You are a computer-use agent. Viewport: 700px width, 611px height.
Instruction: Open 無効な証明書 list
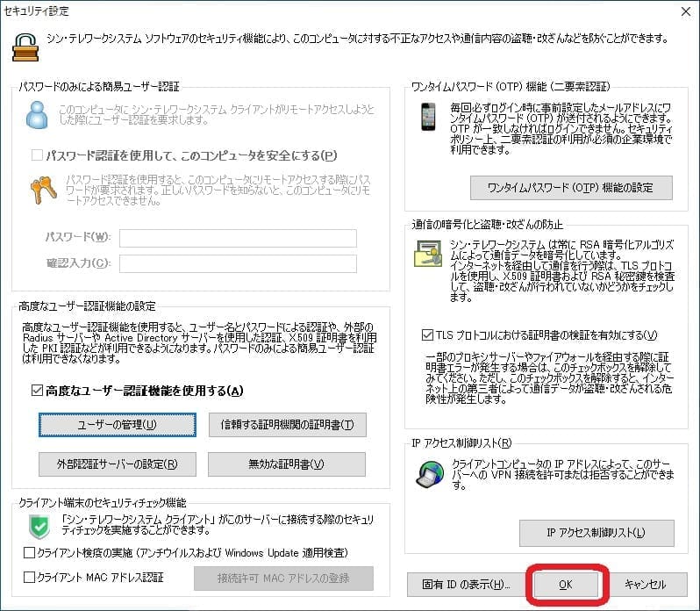pyautogui.click(x=287, y=464)
